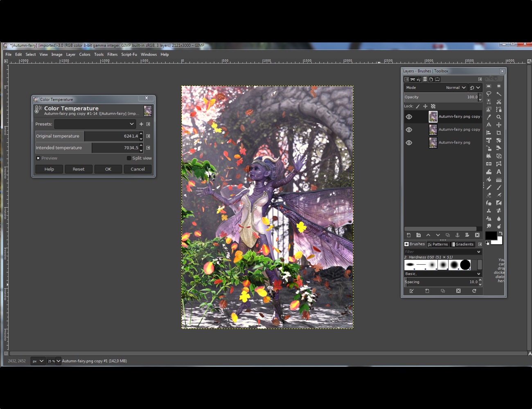532x409 pixels.
Task: Open the Presets dropdown in Color Temperature dialog
Action: click(95, 124)
